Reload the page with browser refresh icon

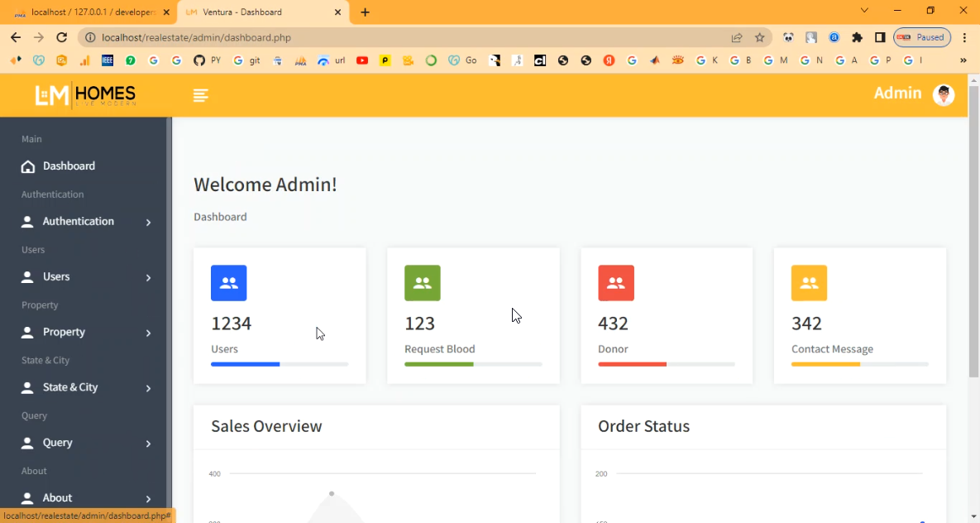coord(61,37)
